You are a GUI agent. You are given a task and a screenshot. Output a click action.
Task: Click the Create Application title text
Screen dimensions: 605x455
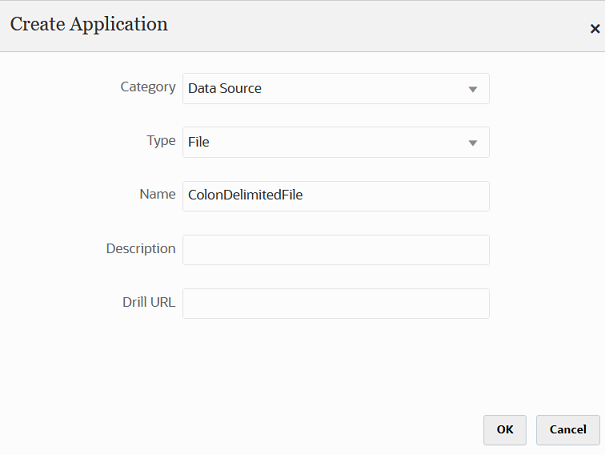point(89,24)
